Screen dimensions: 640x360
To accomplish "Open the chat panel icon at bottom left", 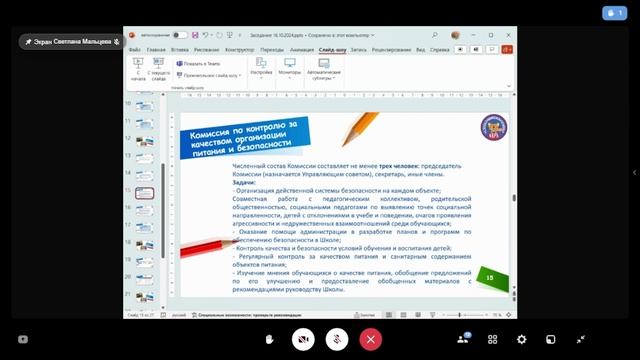I will coord(23,339).
